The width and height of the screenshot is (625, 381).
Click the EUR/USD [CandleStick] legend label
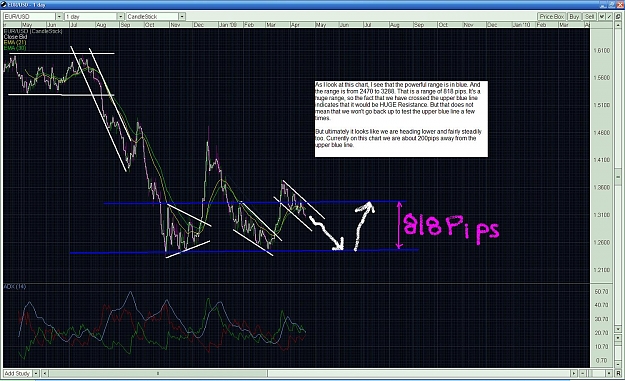(x=33, y=31)
